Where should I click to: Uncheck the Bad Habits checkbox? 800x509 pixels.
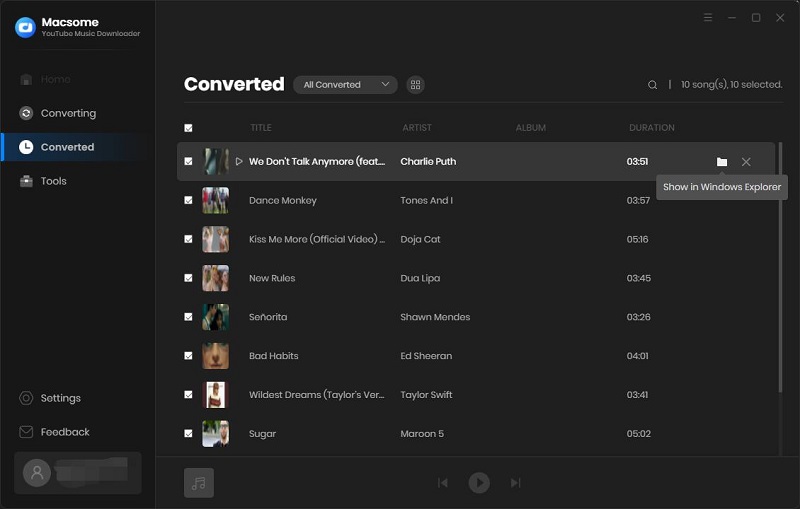pyautogui.click(x=188, y=355)
